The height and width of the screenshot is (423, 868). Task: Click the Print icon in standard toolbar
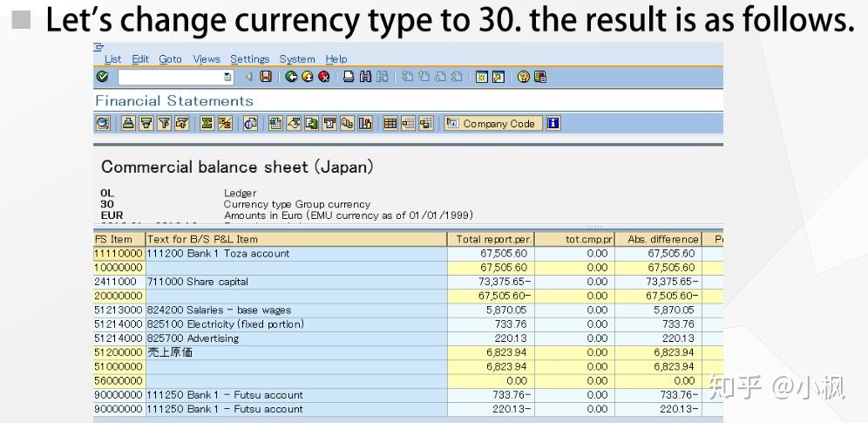349,77
